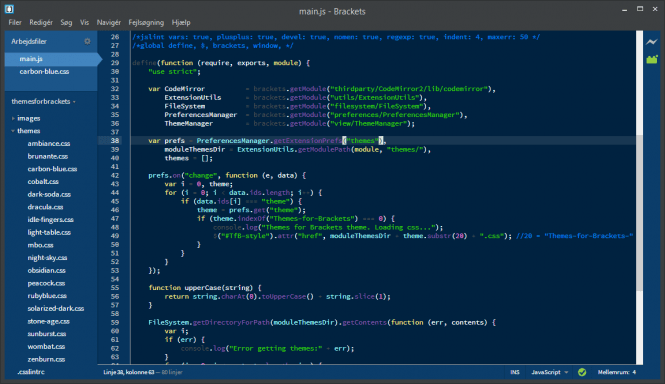Open solarized-dark.css from themes folder

point(56,308)
